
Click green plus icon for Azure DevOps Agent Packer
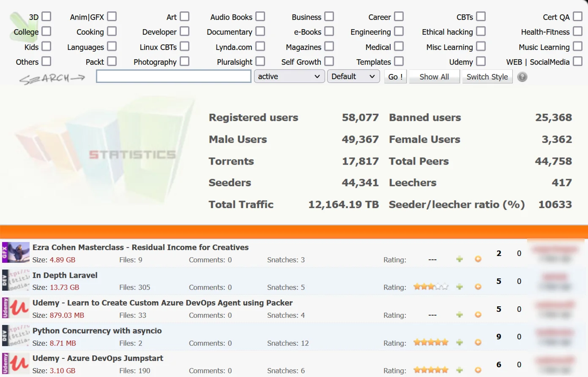(459, 315)
